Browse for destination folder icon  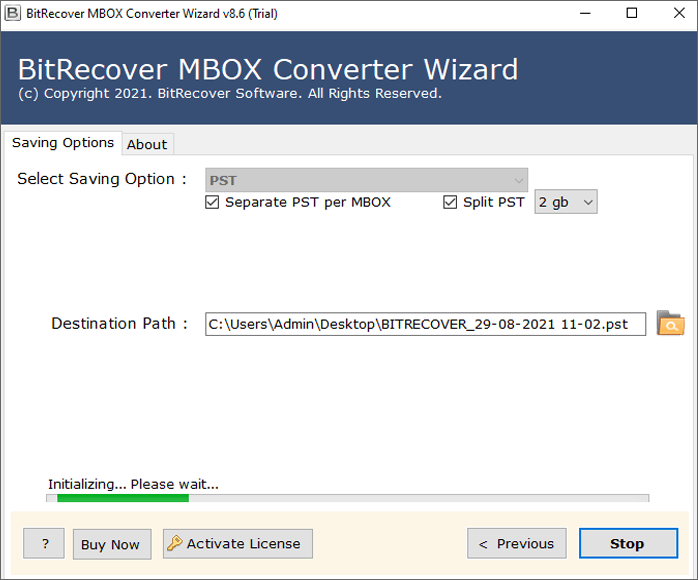pos(670,324)
